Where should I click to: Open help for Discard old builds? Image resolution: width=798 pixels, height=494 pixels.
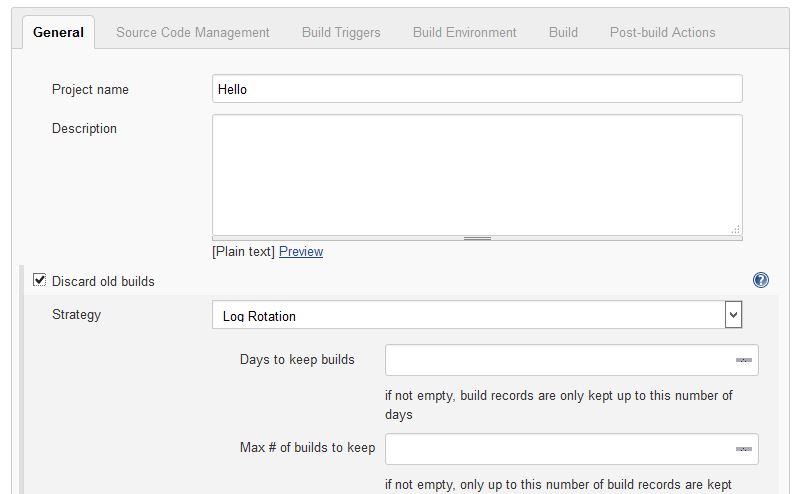(x=761, y=281)
